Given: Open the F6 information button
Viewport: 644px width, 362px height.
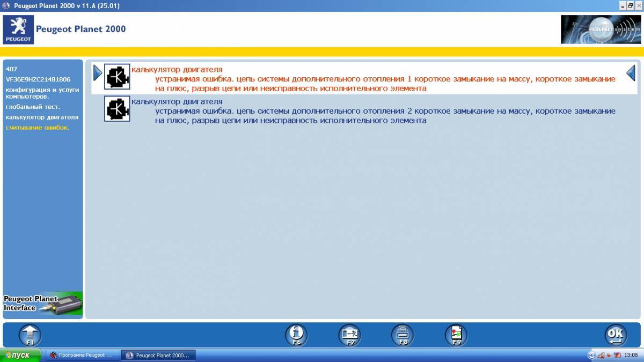Looking at the screenshot, I should click(296, 335).
